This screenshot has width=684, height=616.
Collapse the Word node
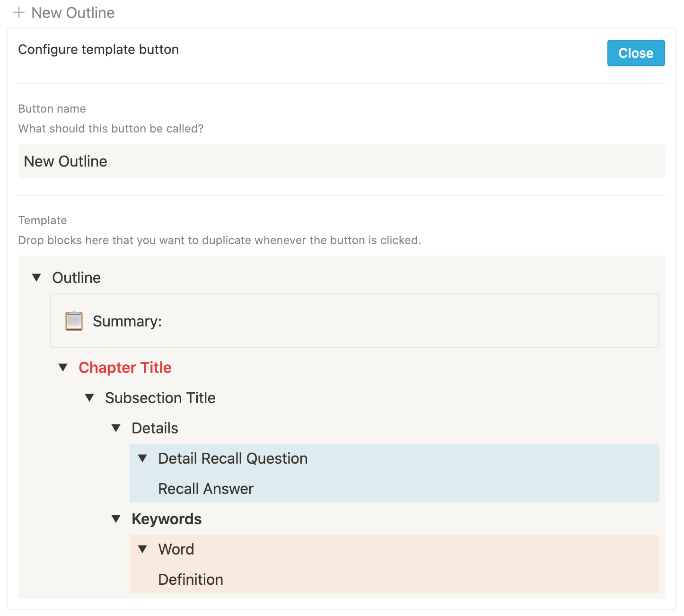point(142,549)
